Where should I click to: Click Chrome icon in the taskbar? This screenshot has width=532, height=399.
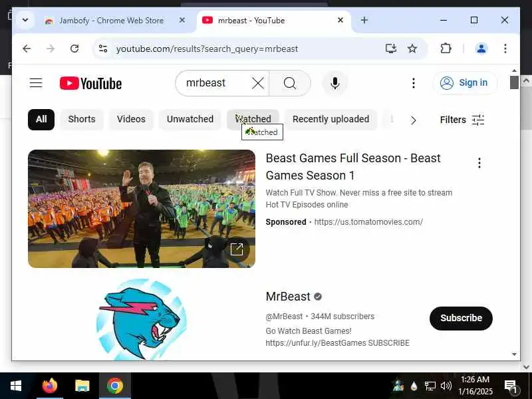(x=114, y=386)
